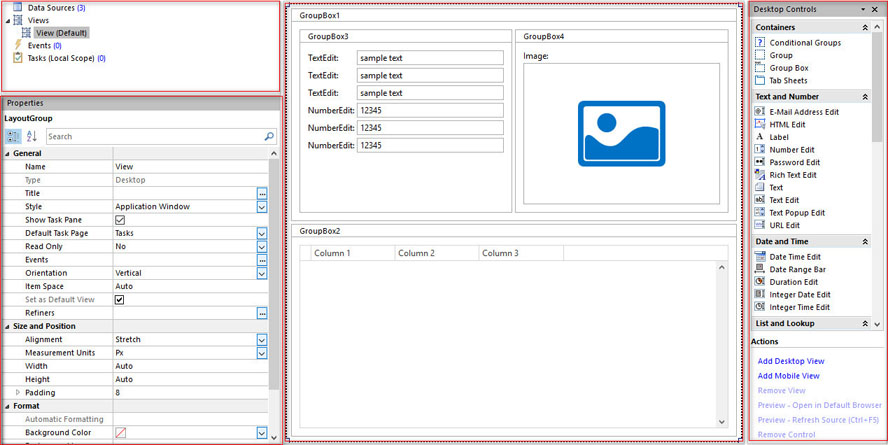Collapse the Views tree node
The width and height of the screenshot is (888, 445).
8,20
